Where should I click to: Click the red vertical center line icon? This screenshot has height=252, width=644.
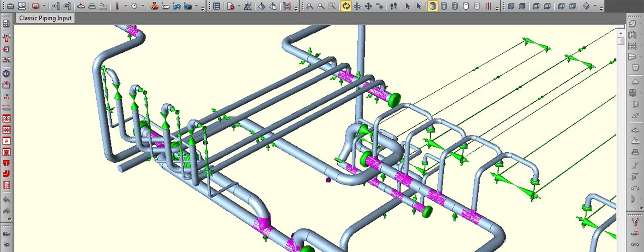pos(488,6)
